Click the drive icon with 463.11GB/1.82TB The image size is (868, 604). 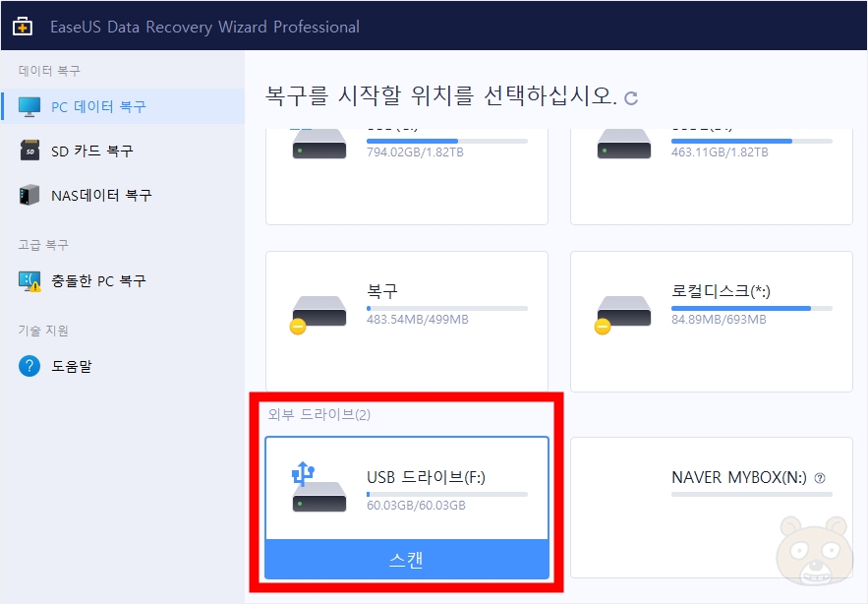624,144
